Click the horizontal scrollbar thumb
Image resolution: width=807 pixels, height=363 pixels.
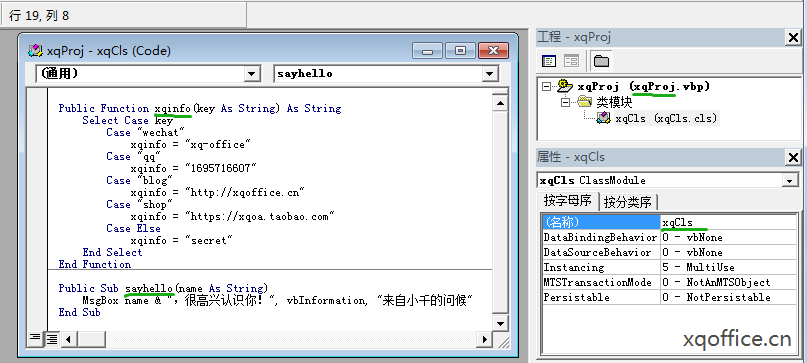[x=91, y=339]
